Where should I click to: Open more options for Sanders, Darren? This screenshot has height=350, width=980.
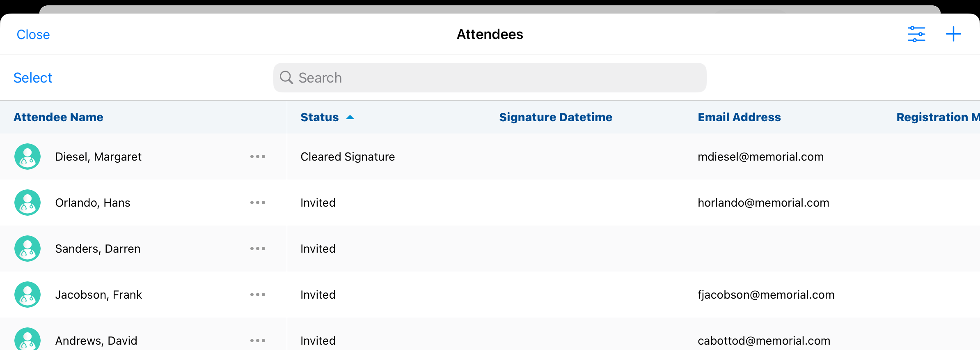pyautogui.click(x=258, y=249)
